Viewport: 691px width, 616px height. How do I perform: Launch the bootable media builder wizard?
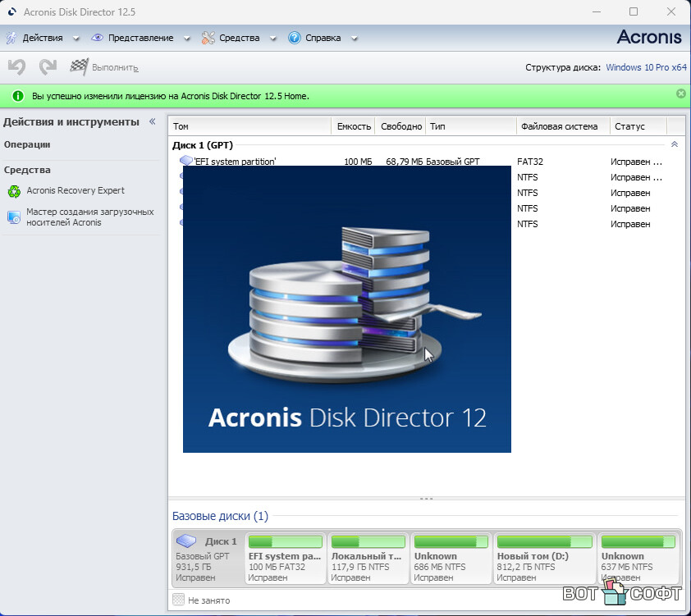[89, 217]
